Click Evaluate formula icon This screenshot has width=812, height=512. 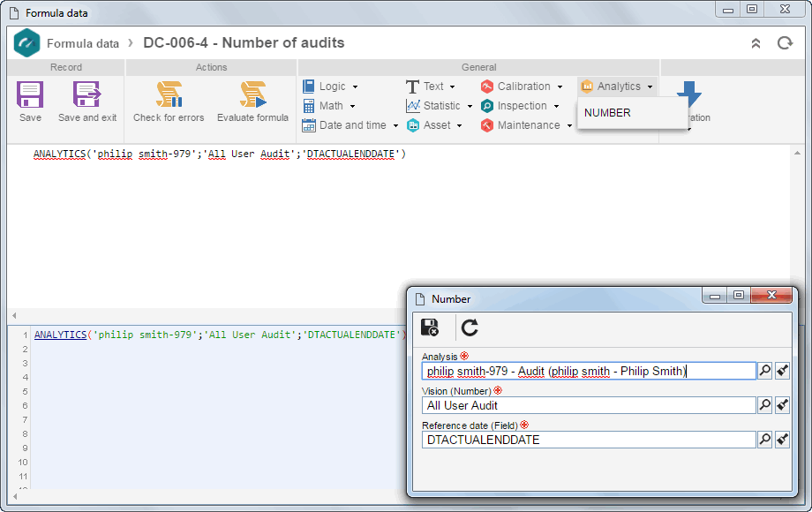(x=252, y=94)
